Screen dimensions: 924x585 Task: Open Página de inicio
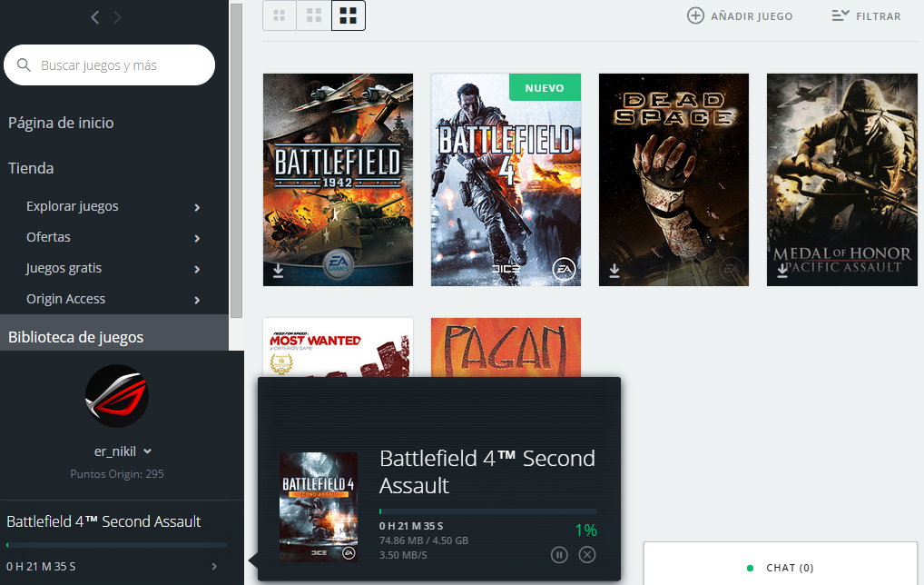tap(61, 123)
